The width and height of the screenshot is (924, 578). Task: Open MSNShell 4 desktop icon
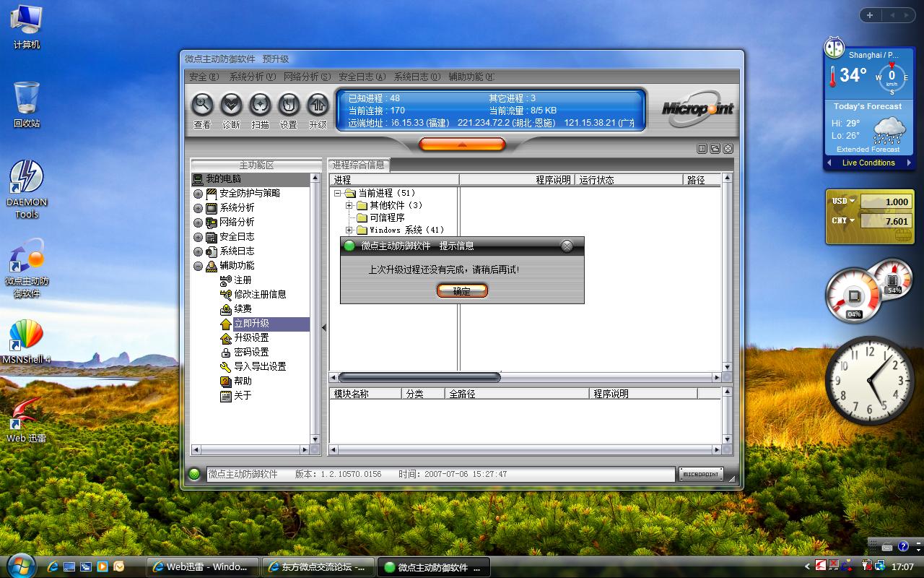27,341
